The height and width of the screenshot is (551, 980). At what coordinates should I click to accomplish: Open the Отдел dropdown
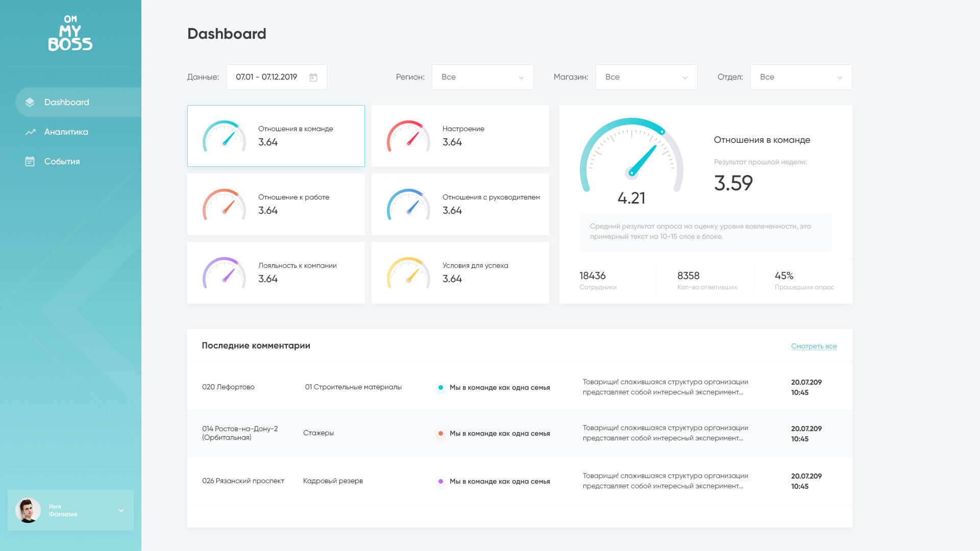[x=801, y=77]
